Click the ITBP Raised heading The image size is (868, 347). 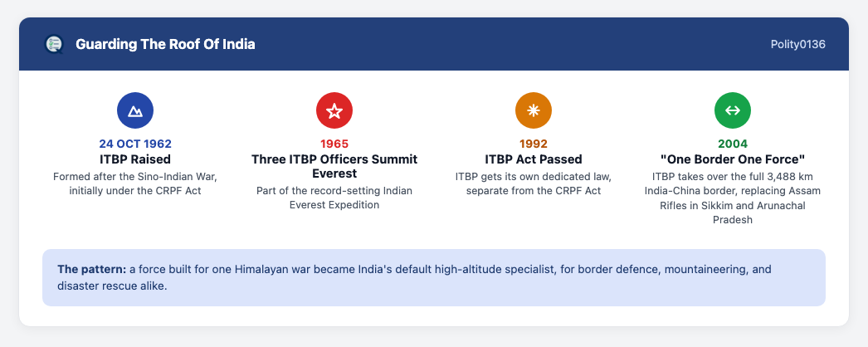[135, 159]
